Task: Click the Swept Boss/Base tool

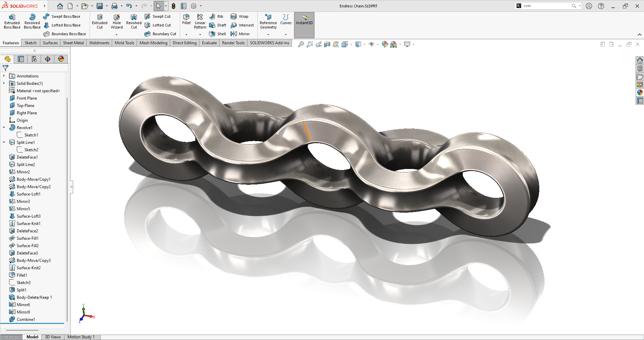Action: coord(62,16)
